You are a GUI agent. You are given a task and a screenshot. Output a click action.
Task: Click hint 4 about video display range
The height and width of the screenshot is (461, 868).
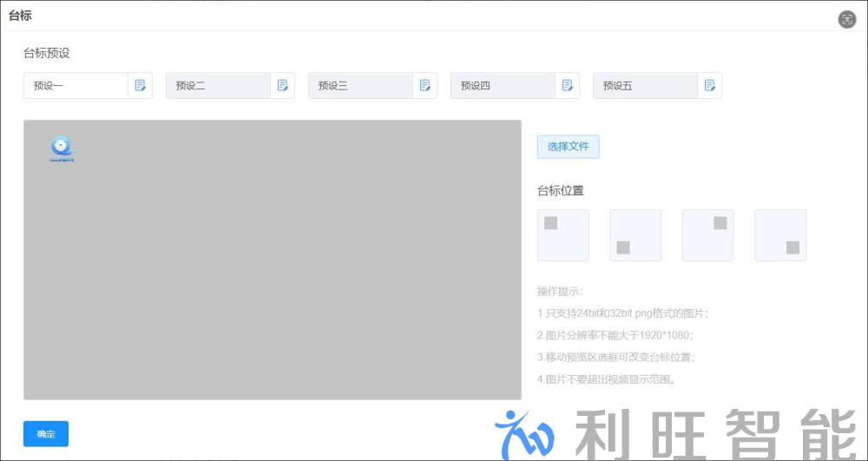606,379
